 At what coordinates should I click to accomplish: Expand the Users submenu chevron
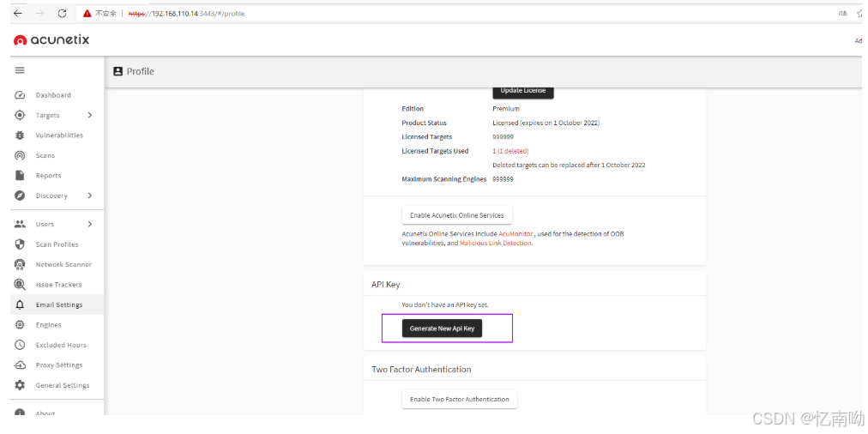[90, 224]
